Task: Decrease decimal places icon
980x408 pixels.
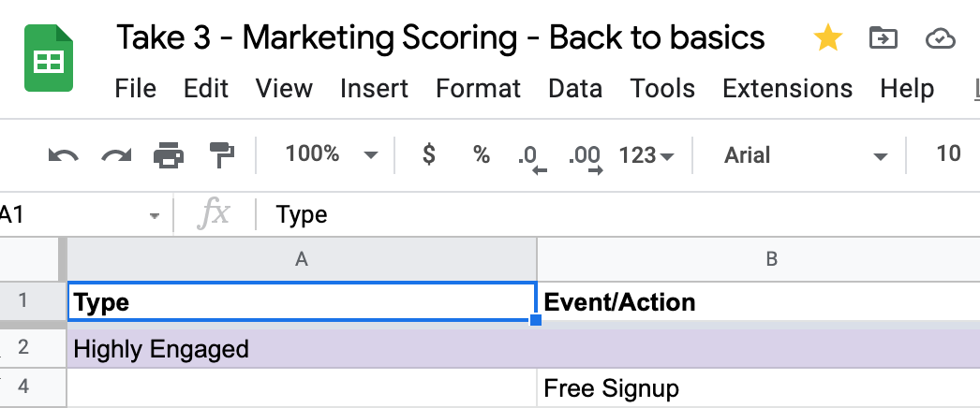Action: point(532,159)
